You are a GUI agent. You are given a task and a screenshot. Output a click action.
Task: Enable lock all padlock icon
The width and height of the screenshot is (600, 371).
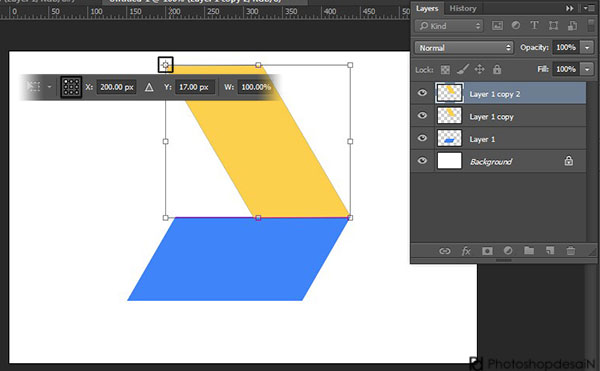tap(497, 69)
